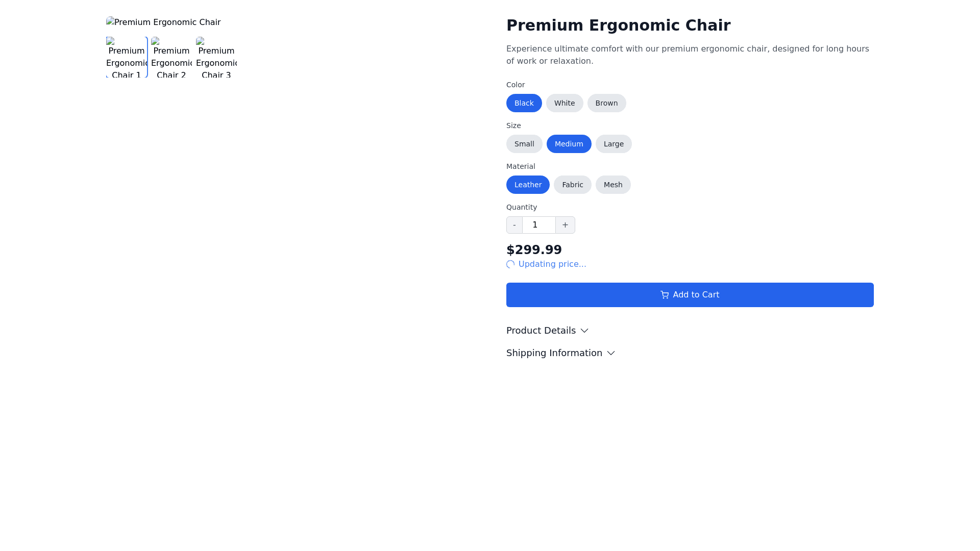980x551 pixels.
Task: Choose the Mesh material option
Action: click(x=613, y=185)
